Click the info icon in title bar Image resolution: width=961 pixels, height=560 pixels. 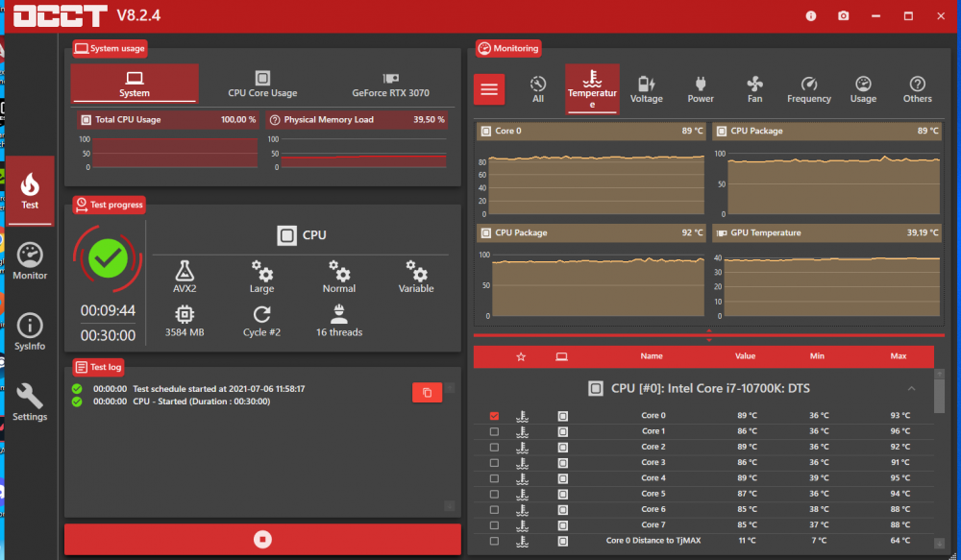tap(811, 16)
